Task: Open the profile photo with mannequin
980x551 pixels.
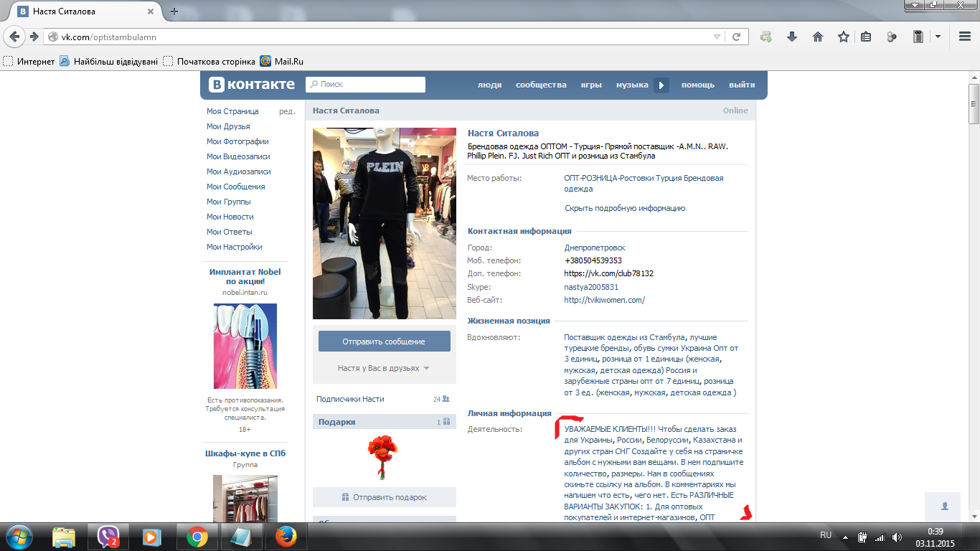Action: coord(385,223)
